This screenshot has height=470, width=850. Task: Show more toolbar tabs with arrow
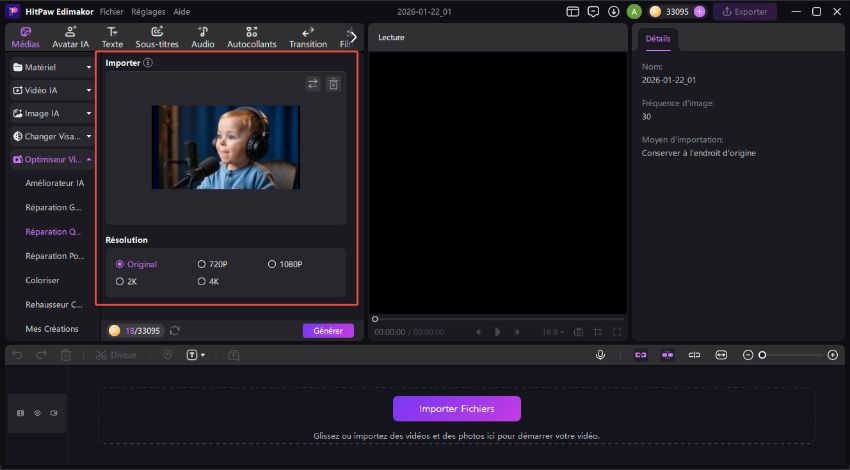coord(353,37)
